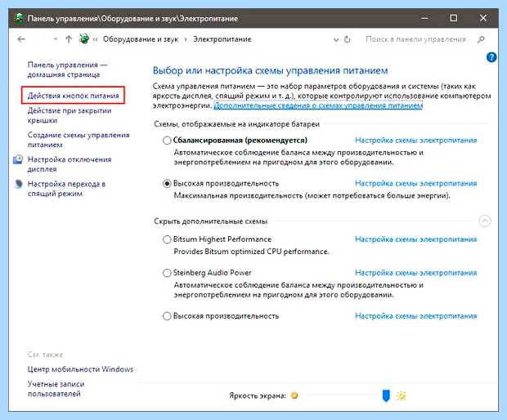Go up one level with up arrow
Viewport: 507px width, 420px height.
[69, 39]
